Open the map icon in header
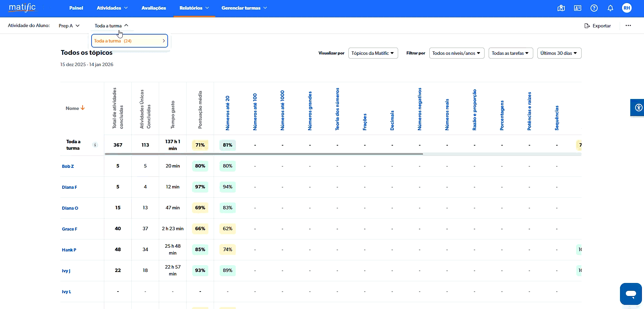The image size is (644, 309). [561, 8]
